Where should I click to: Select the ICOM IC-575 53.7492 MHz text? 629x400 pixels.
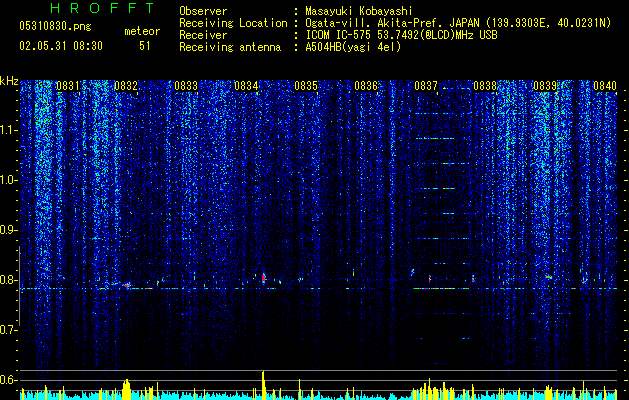point(401,35)
